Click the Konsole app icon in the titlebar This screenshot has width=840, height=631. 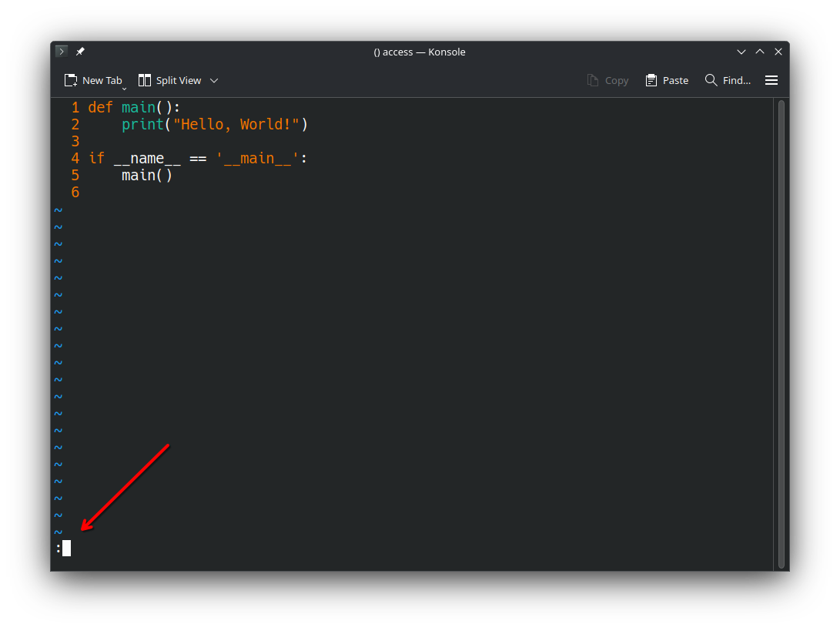point(61,51)
